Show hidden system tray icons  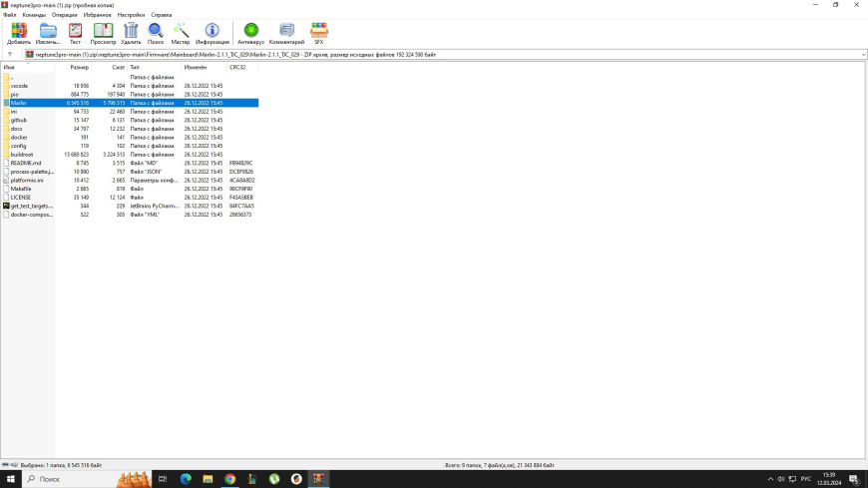pos(770,479)
